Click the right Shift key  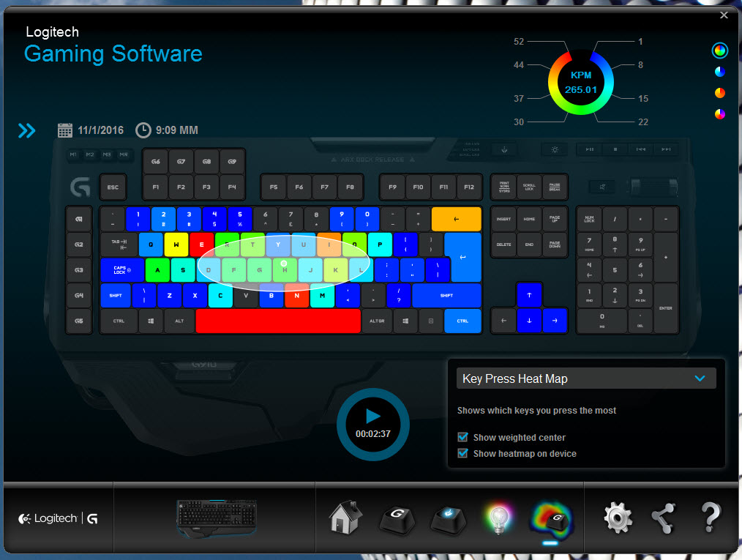pos(446,296)
